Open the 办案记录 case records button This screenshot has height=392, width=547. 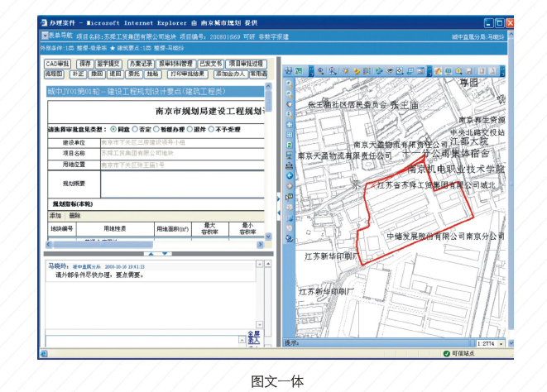coord(141,64)
